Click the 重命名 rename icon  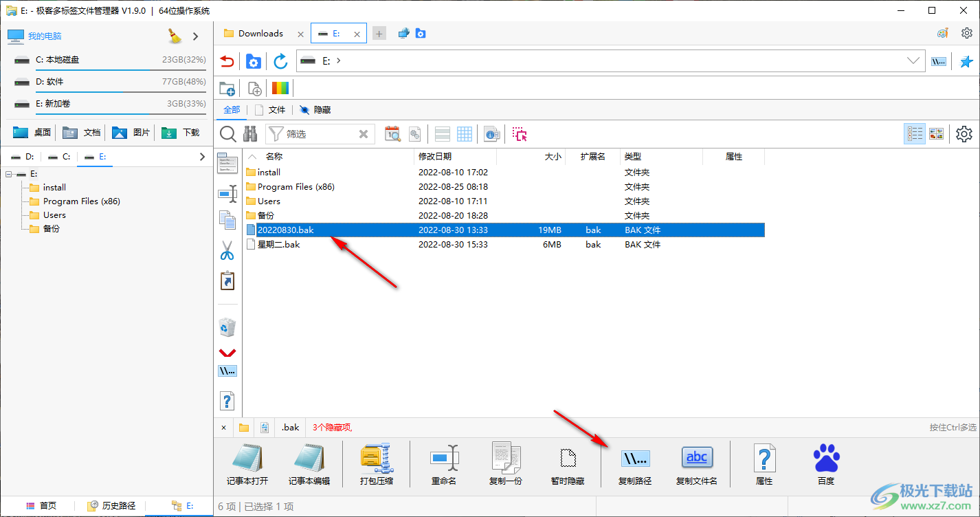tap(443, 459)
